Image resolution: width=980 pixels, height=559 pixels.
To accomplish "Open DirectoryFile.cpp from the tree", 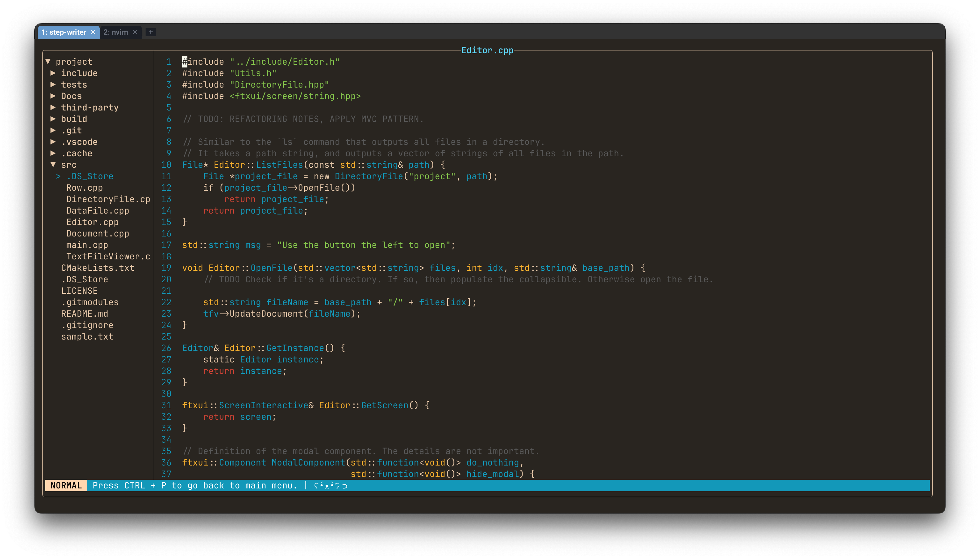I will pos(108,199).
